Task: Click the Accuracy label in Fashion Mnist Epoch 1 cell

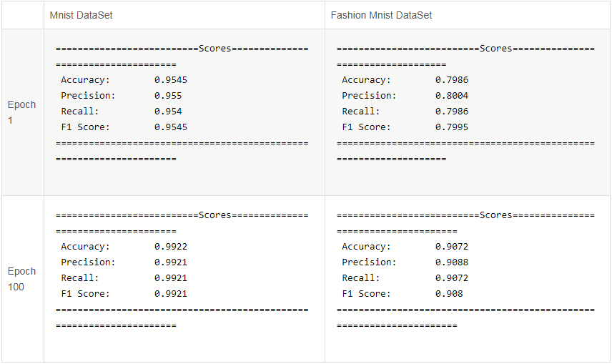Action: click(366, 80)
